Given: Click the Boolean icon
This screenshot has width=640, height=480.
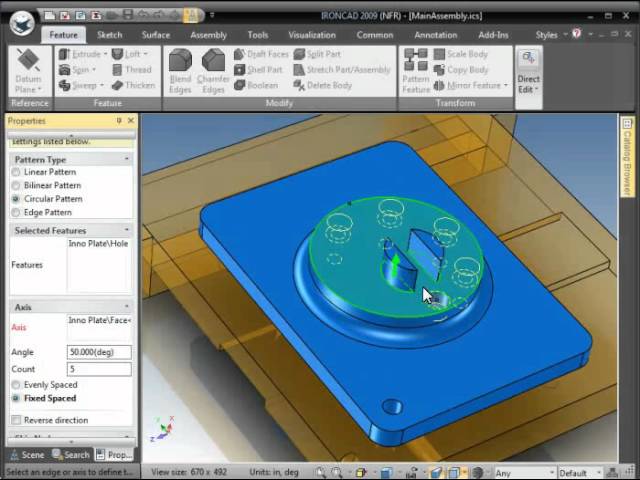Looking at the screenshot, I should click(239, 85).
